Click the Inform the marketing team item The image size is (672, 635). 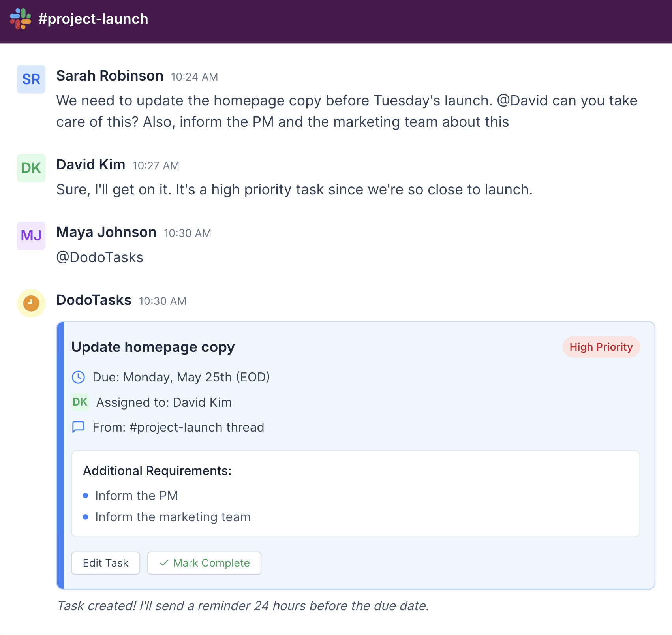[x=173, y=517]
